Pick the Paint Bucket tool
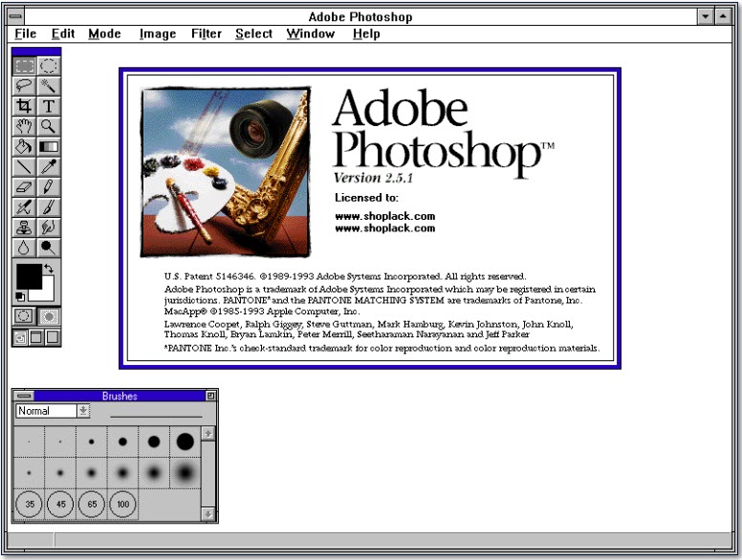Screen dimensions: 742x560 [x=25, y=147]
